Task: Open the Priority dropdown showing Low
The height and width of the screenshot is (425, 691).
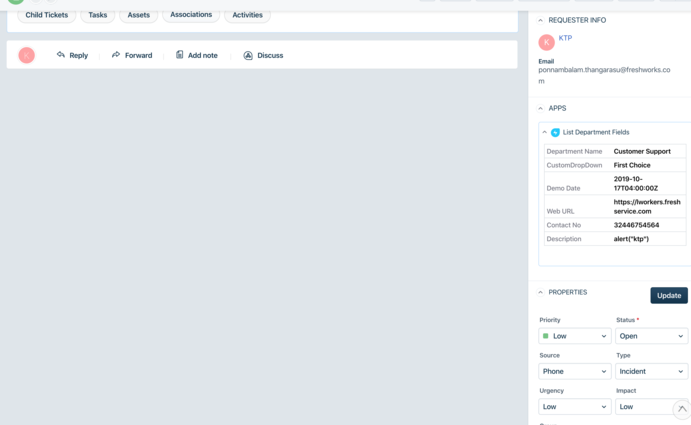Action: coord(575,336)
